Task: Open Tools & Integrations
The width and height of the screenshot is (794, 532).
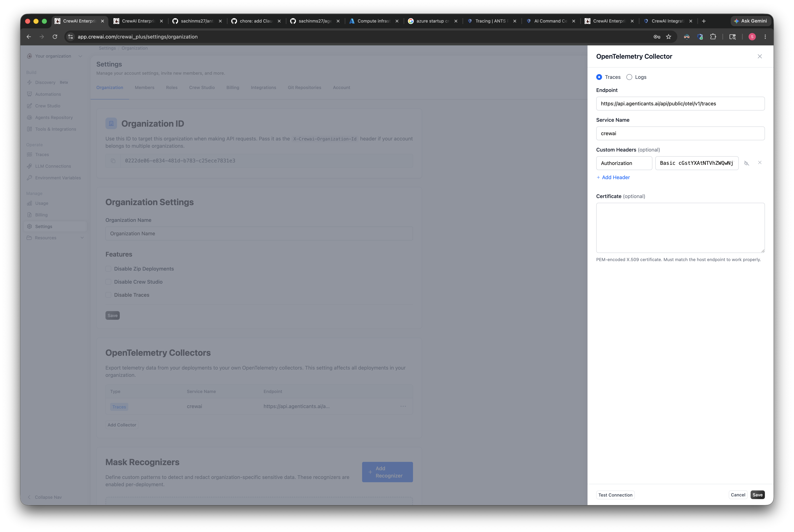Action: click(55, 129)
